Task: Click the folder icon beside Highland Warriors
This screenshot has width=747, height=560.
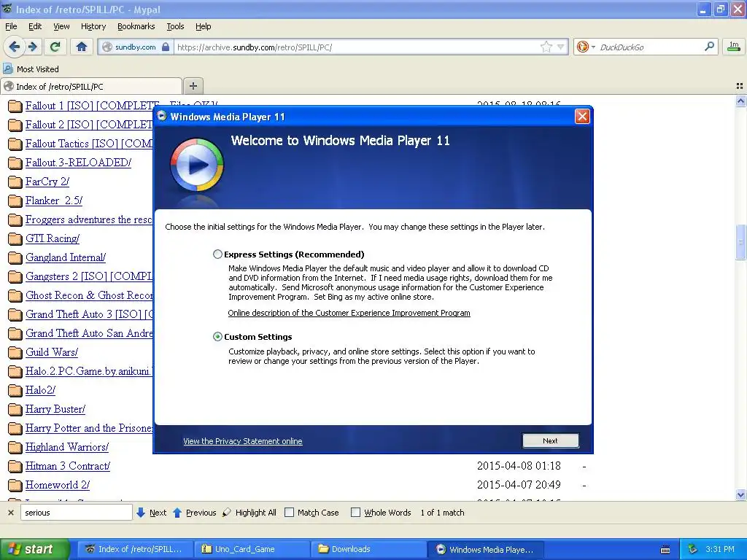Action: (x=15, y=448)
